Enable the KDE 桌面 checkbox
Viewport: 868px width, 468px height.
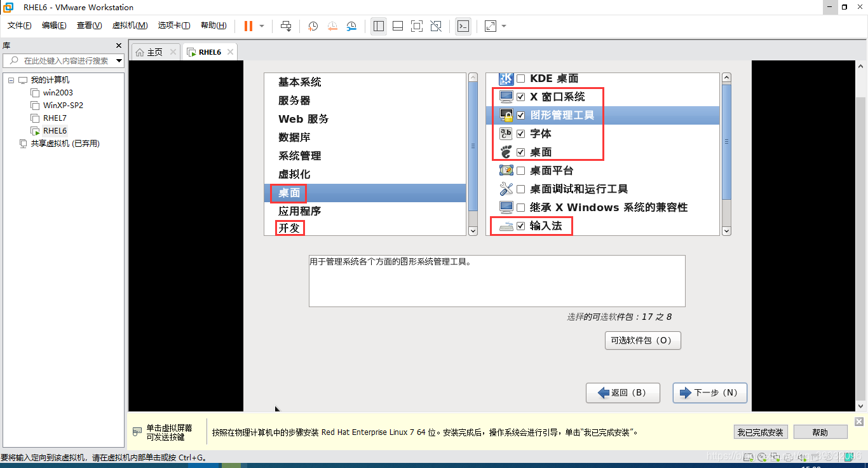tap(520, 79)
